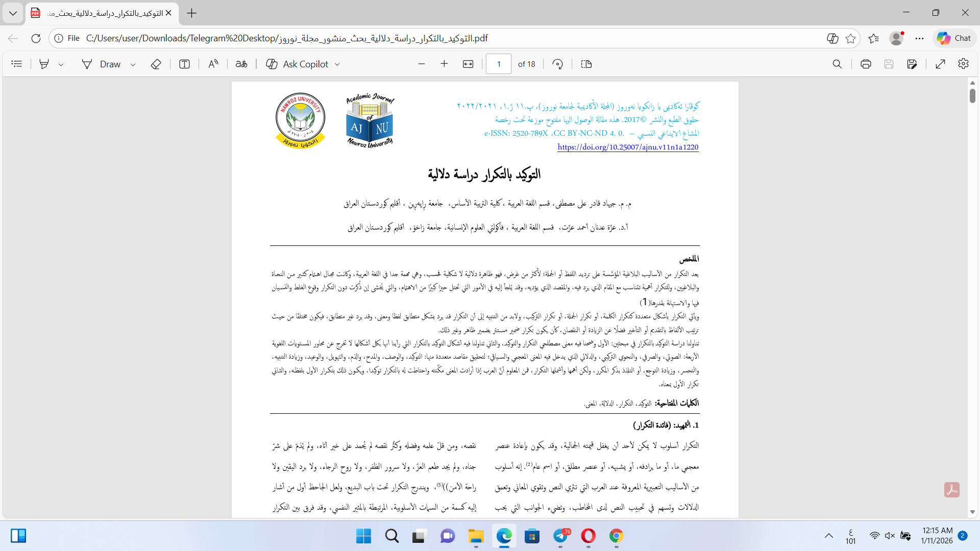Expand the Highlight color options

coord(61,64)
